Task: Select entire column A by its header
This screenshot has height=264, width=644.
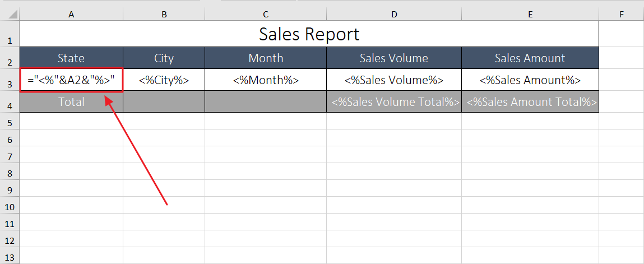Action: coord(71,15)
